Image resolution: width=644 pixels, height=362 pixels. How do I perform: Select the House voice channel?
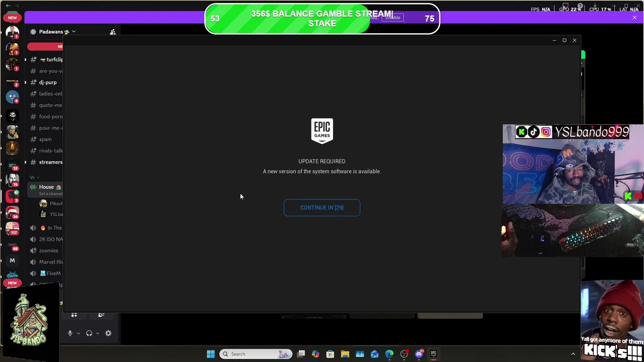(46, 190)
